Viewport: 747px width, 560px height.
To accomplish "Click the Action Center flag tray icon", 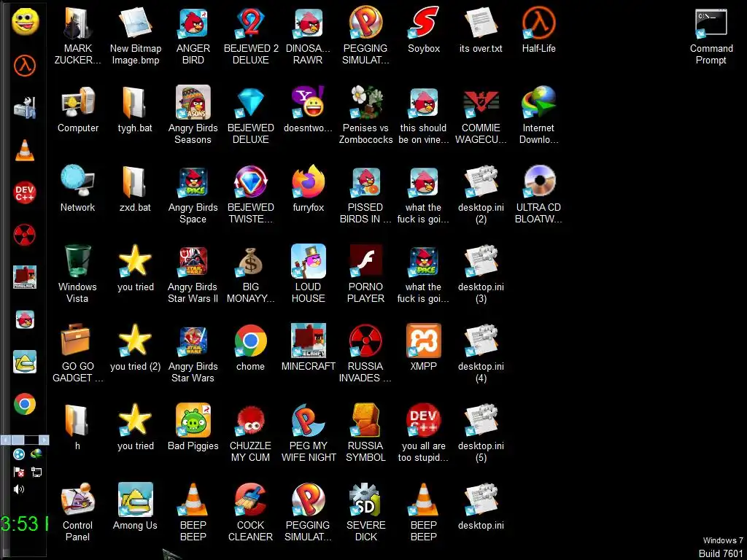I will 19,472.
